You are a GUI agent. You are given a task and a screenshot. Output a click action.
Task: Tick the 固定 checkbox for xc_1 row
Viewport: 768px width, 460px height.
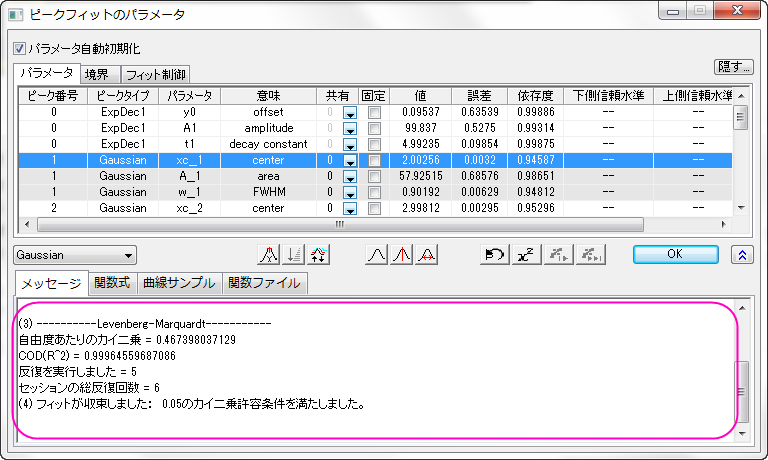coord(374,160)
